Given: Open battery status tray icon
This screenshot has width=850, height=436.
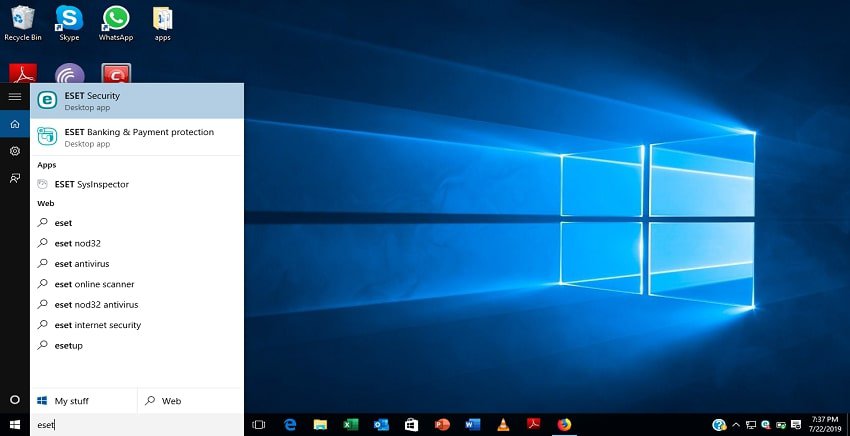Looking at the screenshot, I should point(781,425).
